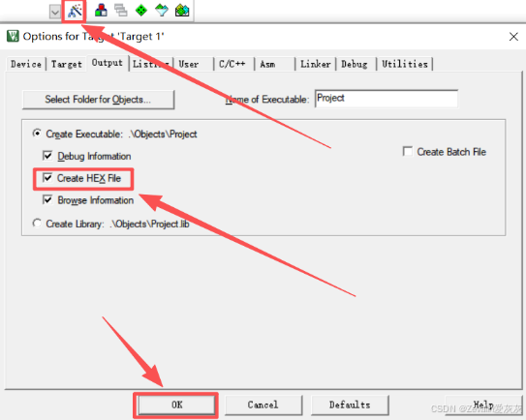The width and height of the screenshot is (526, 420).
Task: Enable the Create Batch File checkbox
Action: [408, 151]
